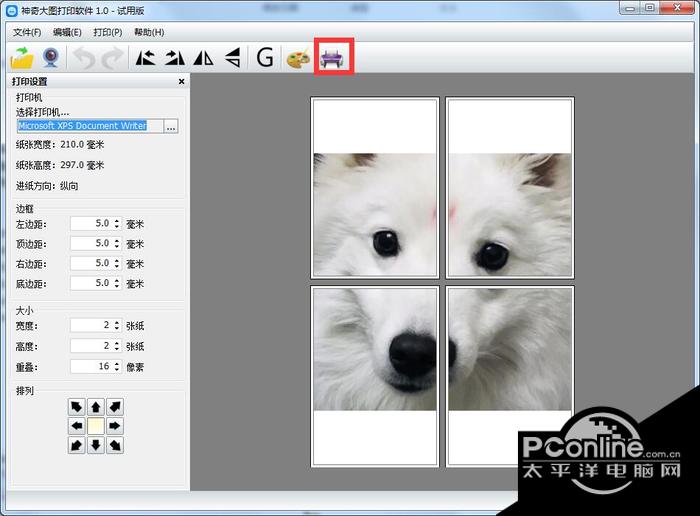Click the grayscale G icon
Image resolution: width=700 pixels, height=516 pixels.
(265, 58)
